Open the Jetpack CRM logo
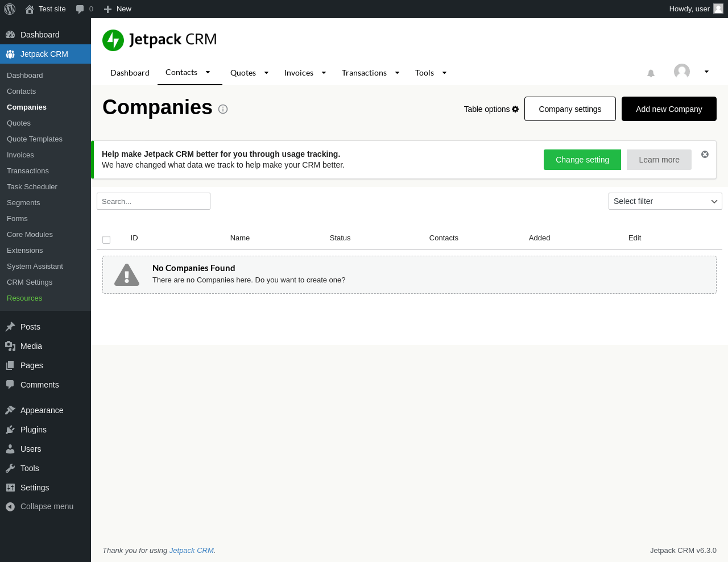The image size is (728, 562). (x=159, y=40)
